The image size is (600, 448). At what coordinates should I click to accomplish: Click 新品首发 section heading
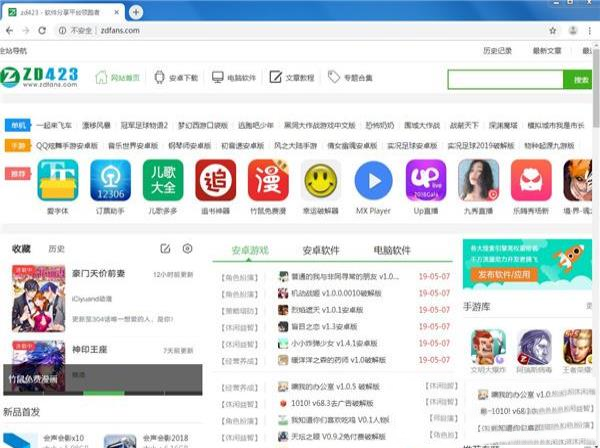point(21,412)
